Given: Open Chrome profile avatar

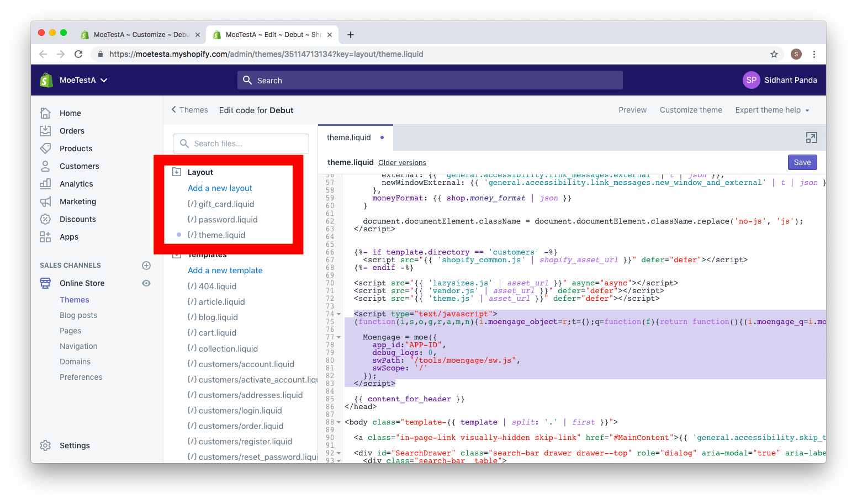Looking at the screenshot, I should point(796,54).
